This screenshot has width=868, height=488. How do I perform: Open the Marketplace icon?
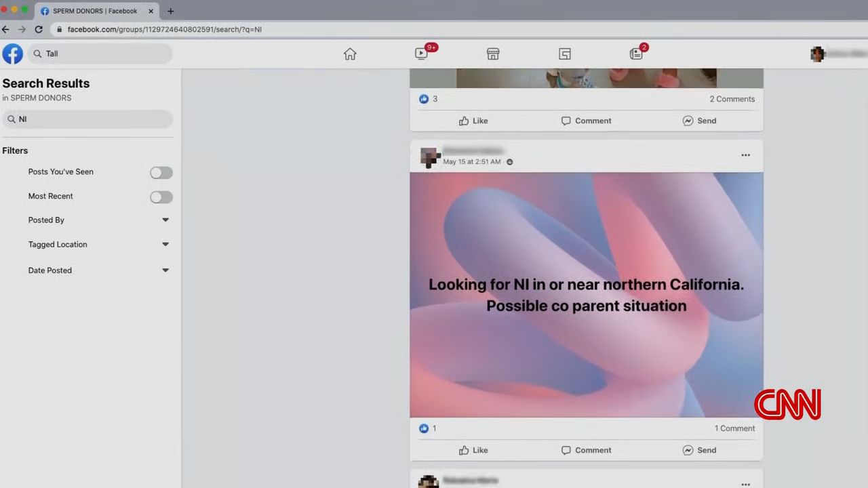tap(493, 54)
